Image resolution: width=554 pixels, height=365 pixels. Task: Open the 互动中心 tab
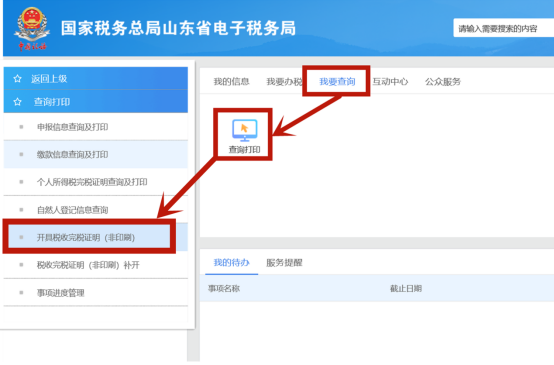390,82
